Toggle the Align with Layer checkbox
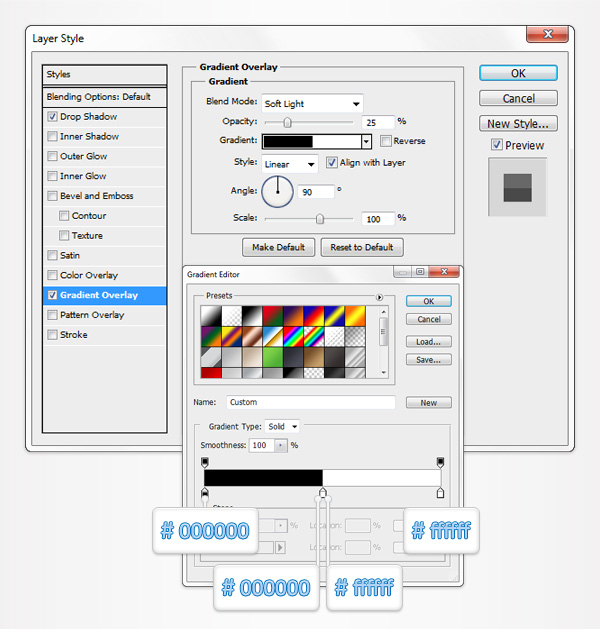Image resolution: width=600 pixels, height=629 pixels. [x=332, y=163]
